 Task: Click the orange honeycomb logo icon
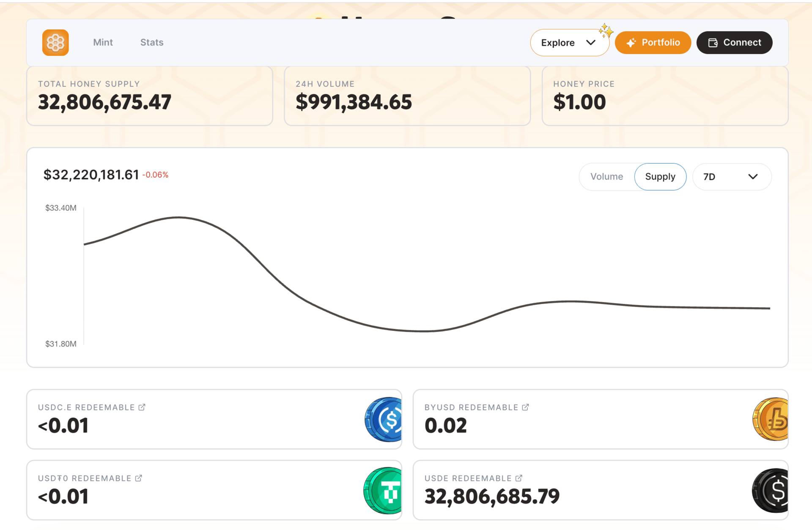point(55,43)
